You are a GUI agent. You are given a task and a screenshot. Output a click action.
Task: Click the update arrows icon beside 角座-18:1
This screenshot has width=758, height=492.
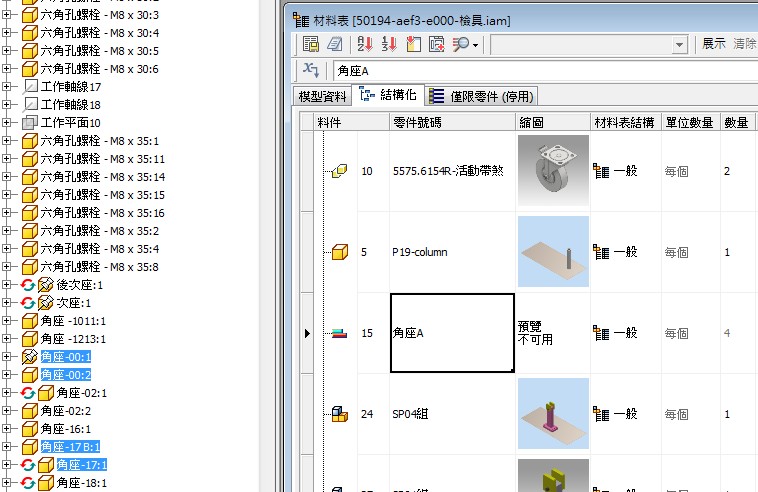[x=28, y=483]
